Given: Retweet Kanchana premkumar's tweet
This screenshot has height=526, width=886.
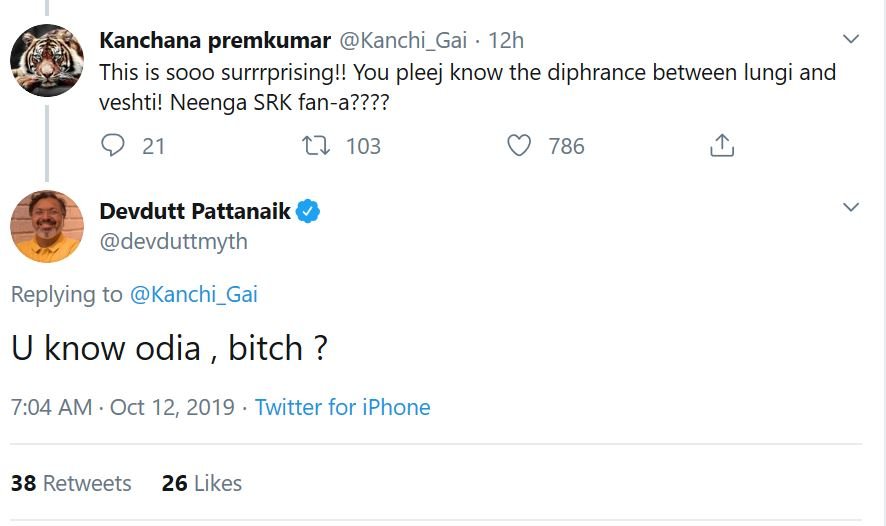Looking at the screenshot, I should (318, 146).
